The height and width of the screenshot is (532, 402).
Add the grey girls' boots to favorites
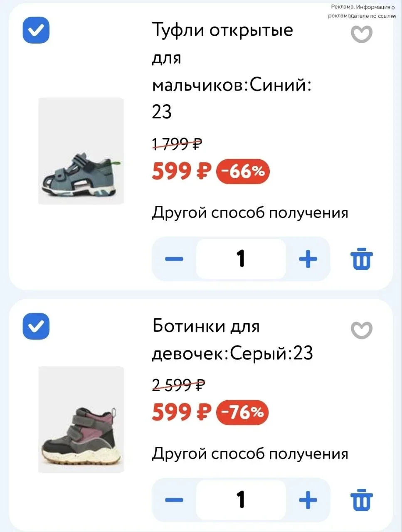[x=361, y=330]
